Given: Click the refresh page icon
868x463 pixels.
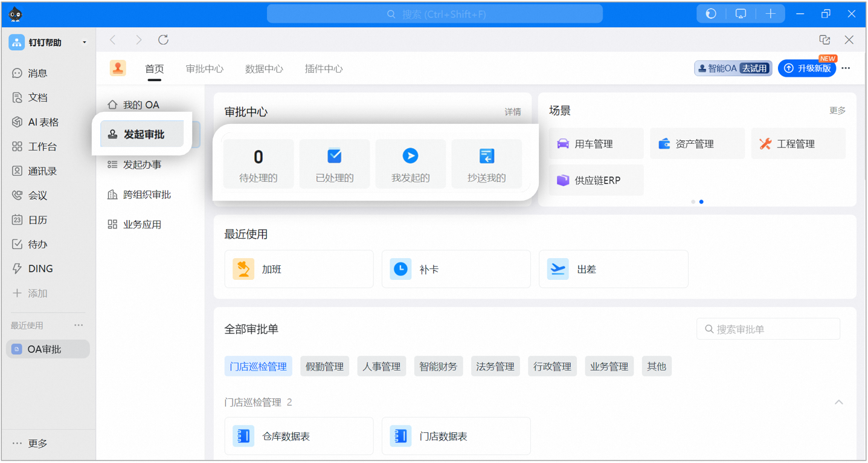Looking at the screenshot, I should [163, 40].
